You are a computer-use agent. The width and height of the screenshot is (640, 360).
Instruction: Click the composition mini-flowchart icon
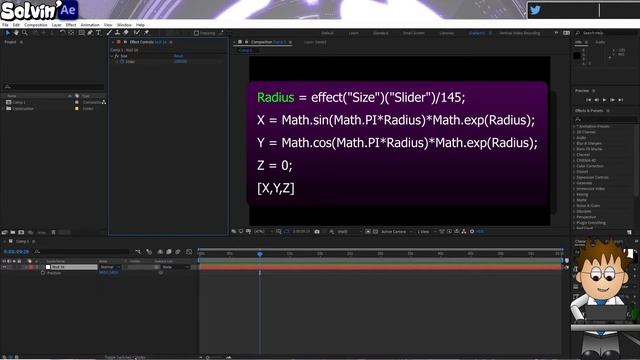point(138,251)
